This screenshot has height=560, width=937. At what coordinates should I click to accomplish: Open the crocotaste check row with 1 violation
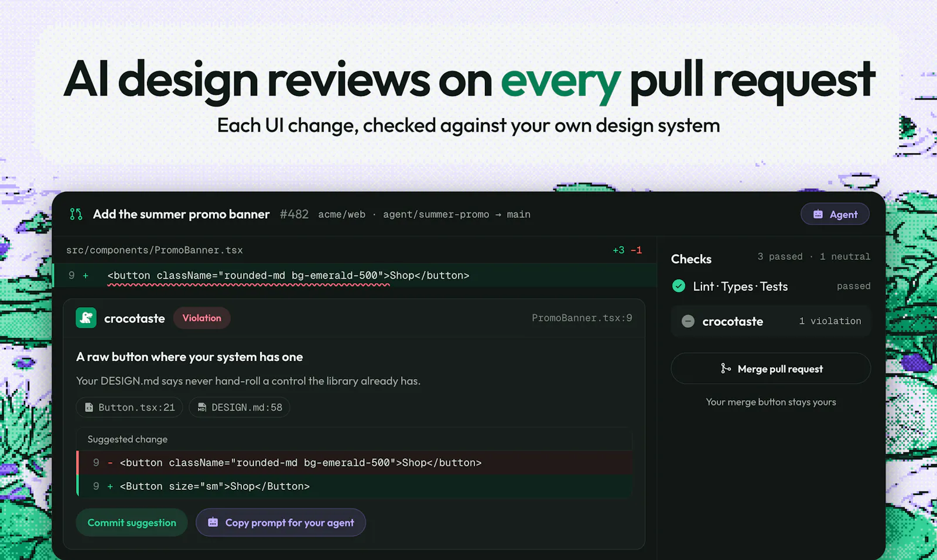(x=771, y=321)
